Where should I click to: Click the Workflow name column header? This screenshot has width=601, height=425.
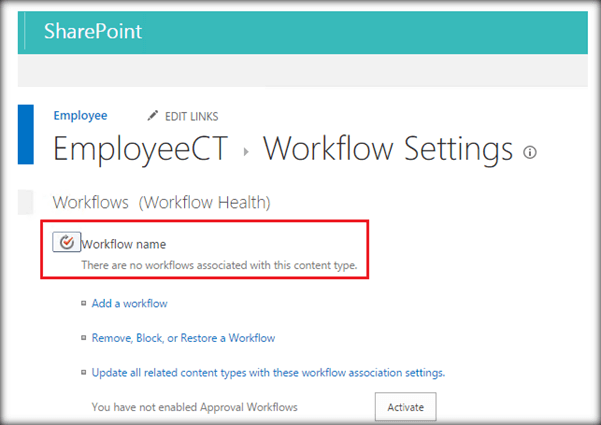(x=123, y=243)
